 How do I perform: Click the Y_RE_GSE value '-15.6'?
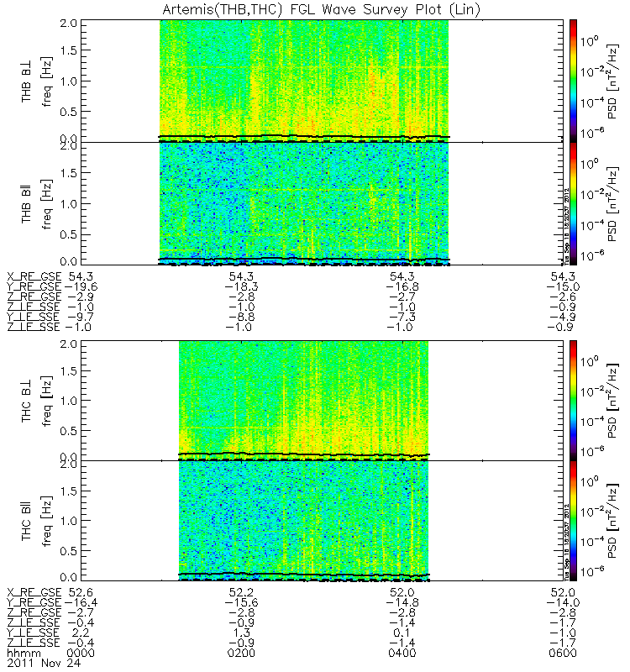[x=241, y=602]
